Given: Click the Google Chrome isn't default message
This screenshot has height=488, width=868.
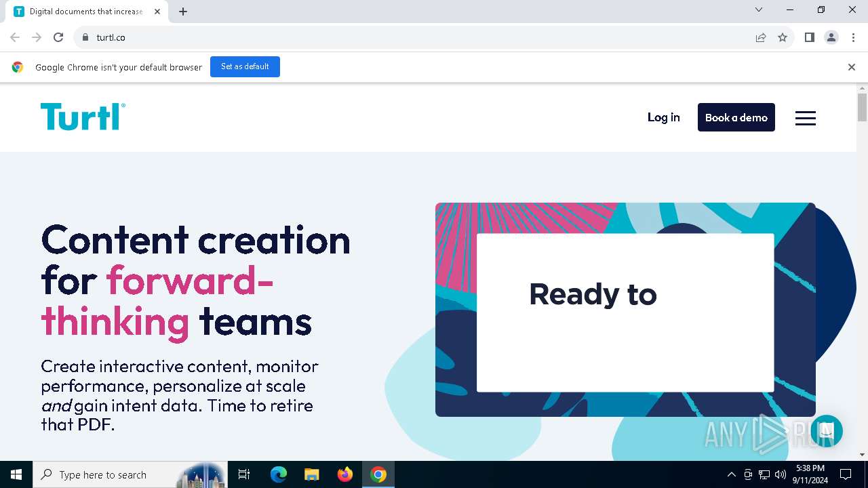Looking at the screenshot, I should pyautogui.click(x=119, y=67).
